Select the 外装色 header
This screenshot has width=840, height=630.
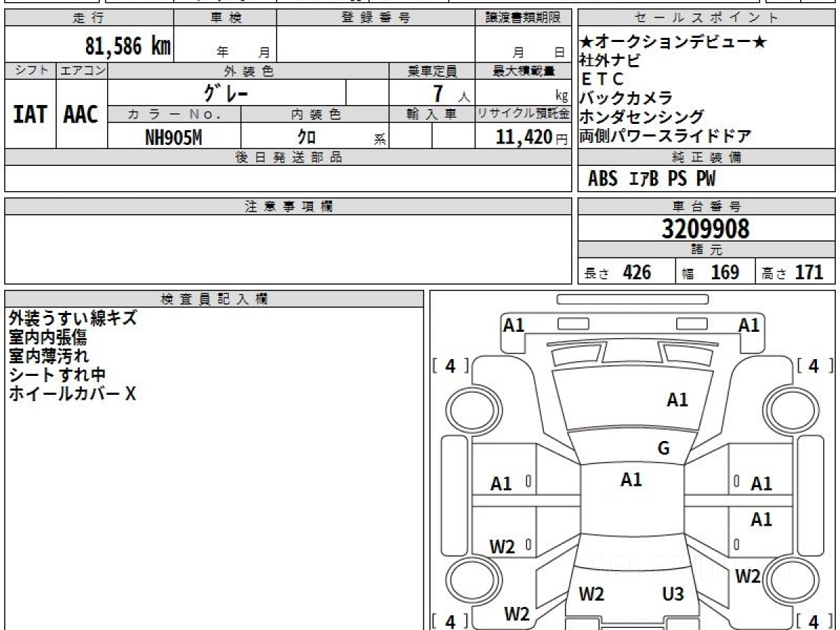[248, 71]
